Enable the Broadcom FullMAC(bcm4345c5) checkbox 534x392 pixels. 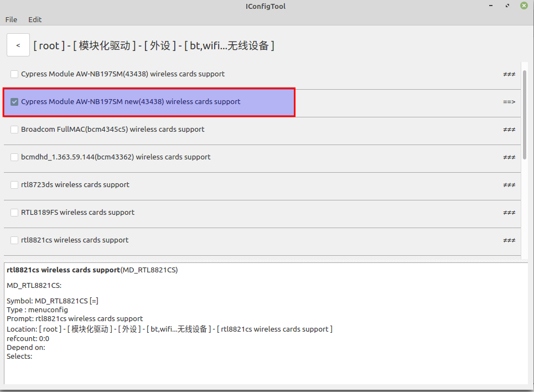[14, 130]
